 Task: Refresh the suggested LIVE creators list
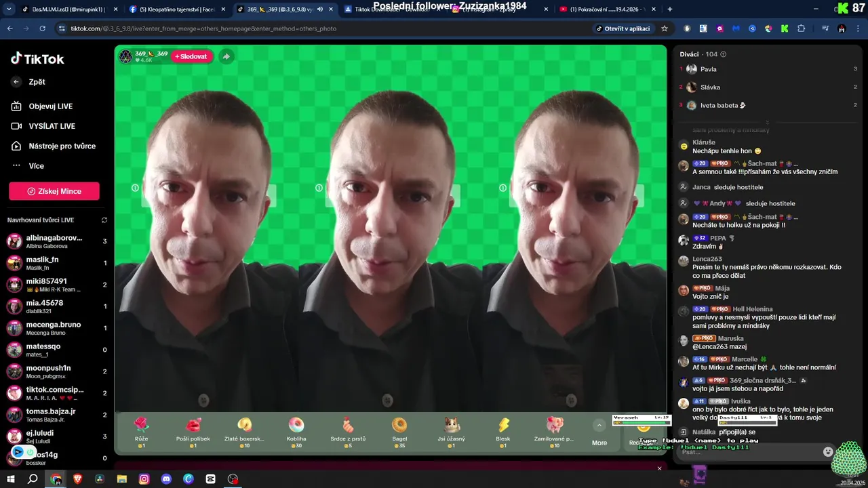click(x=104, y=220)
